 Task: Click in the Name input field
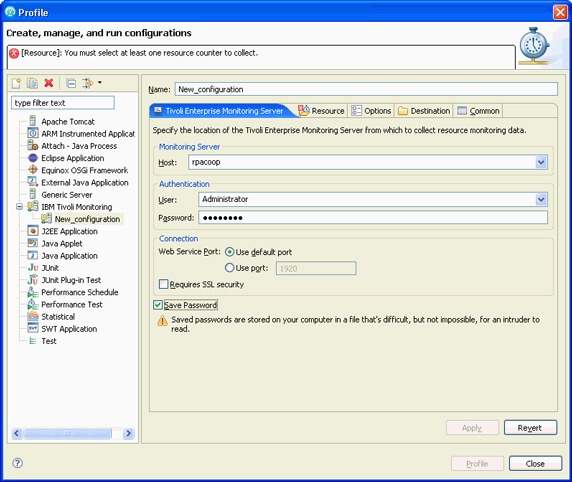[x=366, y=89]
